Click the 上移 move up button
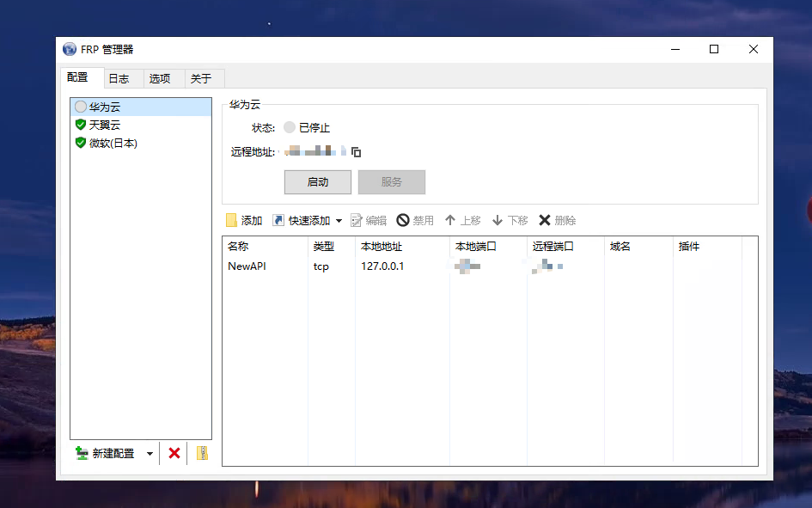This screenshot has height=508, width=812. pos(463,221)
